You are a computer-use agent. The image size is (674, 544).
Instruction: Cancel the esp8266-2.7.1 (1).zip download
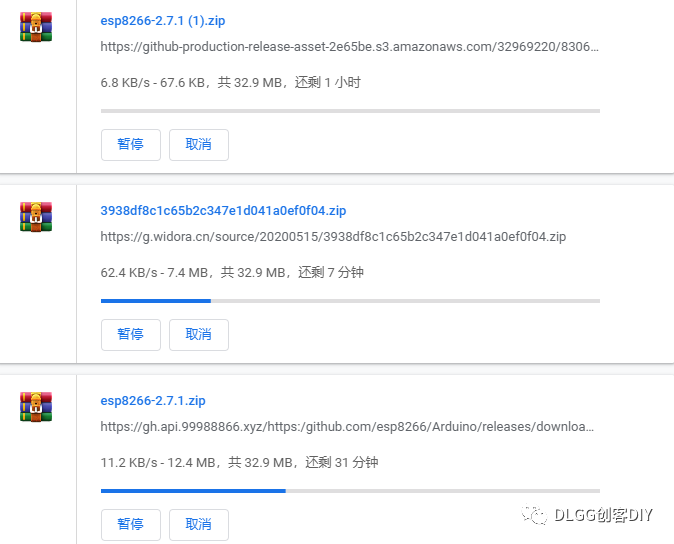click(199, 145)
